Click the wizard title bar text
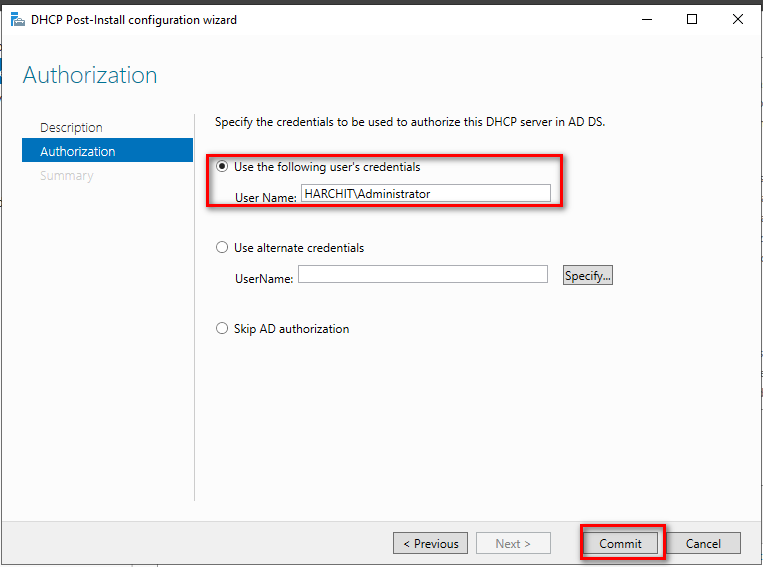763x567 pixels. (134, 20)
